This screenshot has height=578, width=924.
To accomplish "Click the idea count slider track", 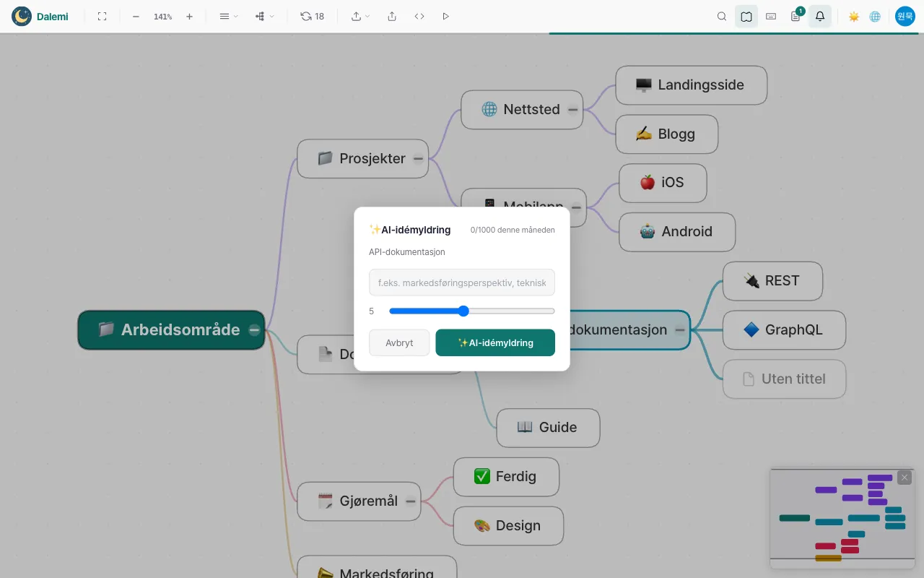I will coord(472,311).
